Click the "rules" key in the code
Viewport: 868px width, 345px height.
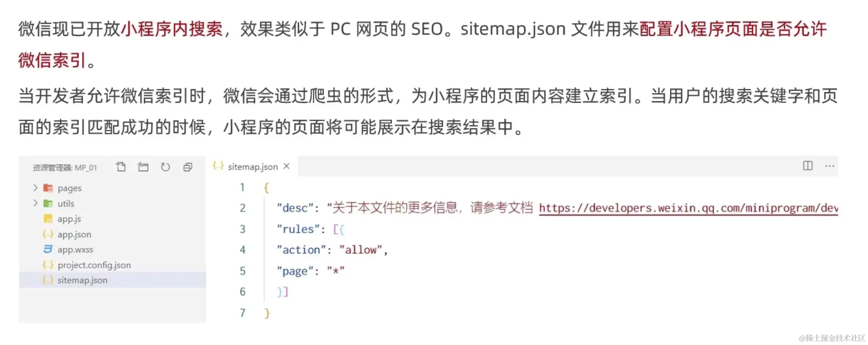click(298, 229)
